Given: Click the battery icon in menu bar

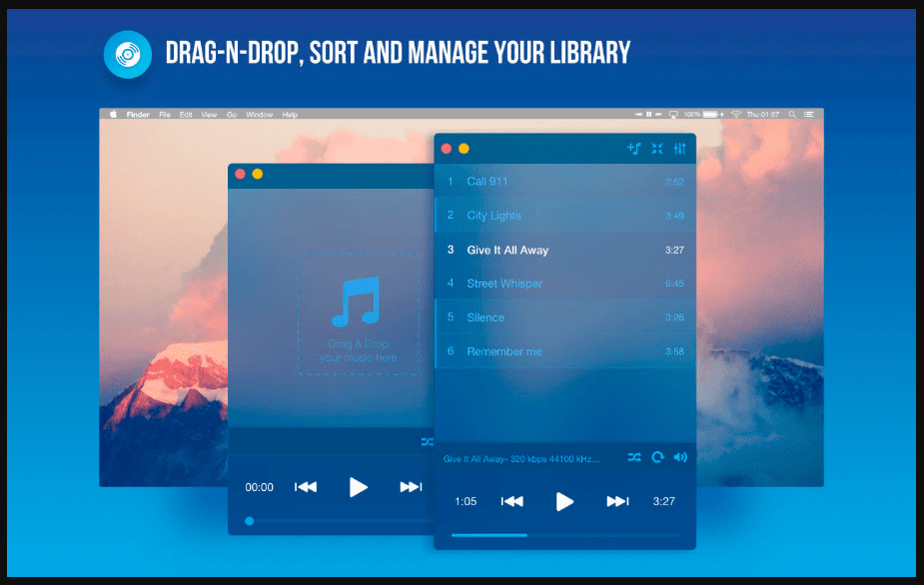Looking at the screenshot, I should [712, 114].
